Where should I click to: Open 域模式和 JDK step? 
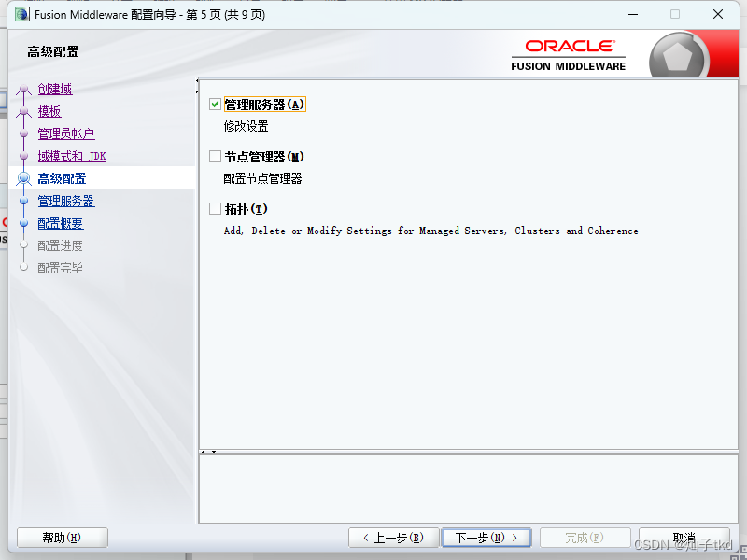[x=72, y=156]
